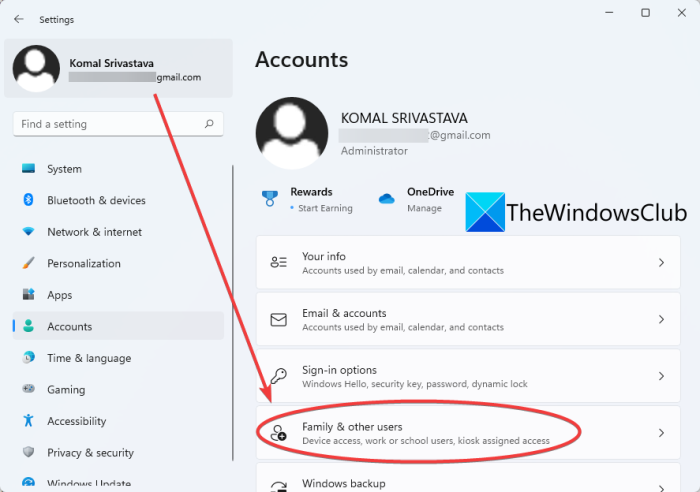700x492 pixels.
Task: Open Email & accounts title
Action: [x=344, y=313]
